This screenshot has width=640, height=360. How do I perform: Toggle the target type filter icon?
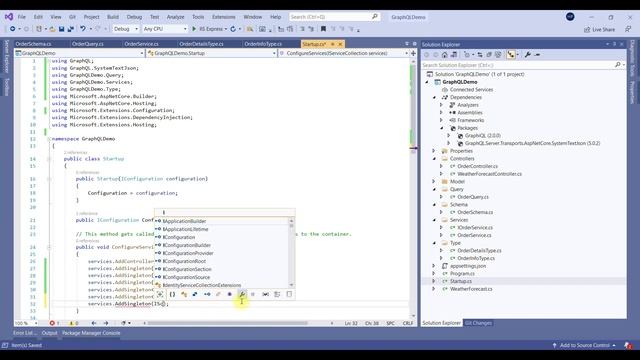[x=160, y=294]
